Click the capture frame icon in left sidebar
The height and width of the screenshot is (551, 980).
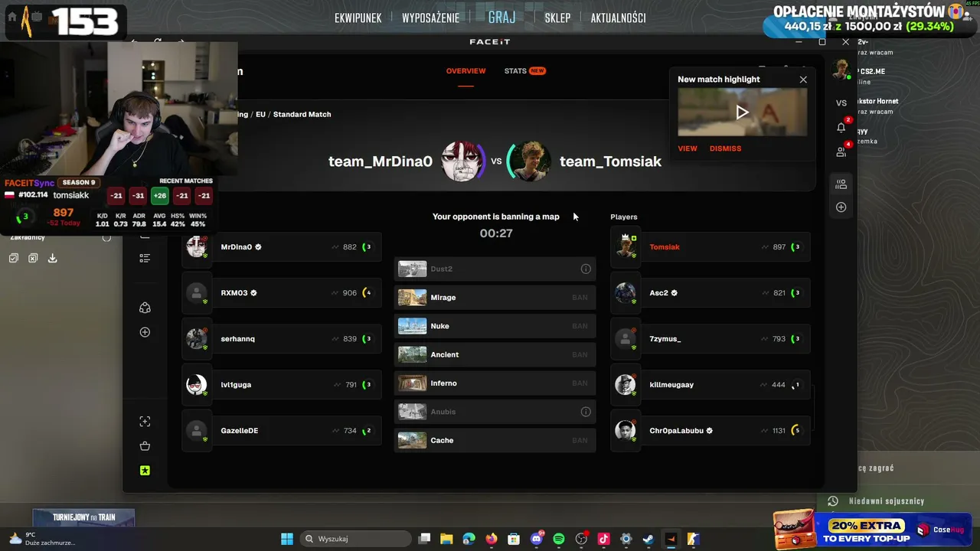[x=145, y=422]
